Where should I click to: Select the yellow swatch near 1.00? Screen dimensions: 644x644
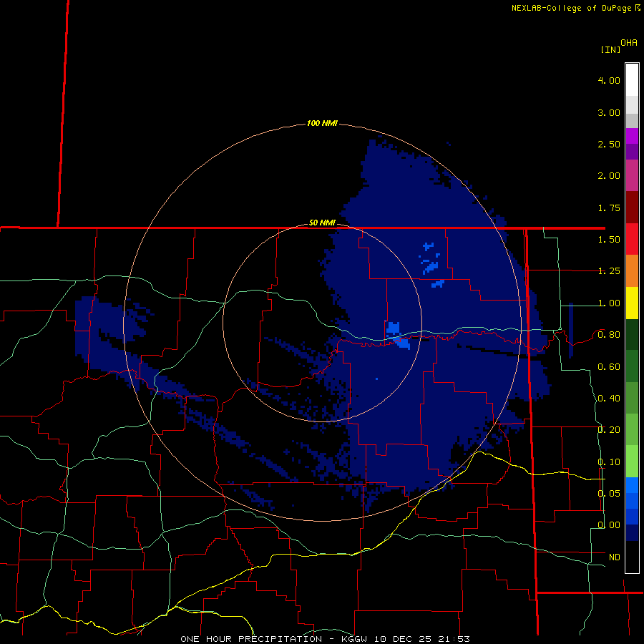[632, 303]
